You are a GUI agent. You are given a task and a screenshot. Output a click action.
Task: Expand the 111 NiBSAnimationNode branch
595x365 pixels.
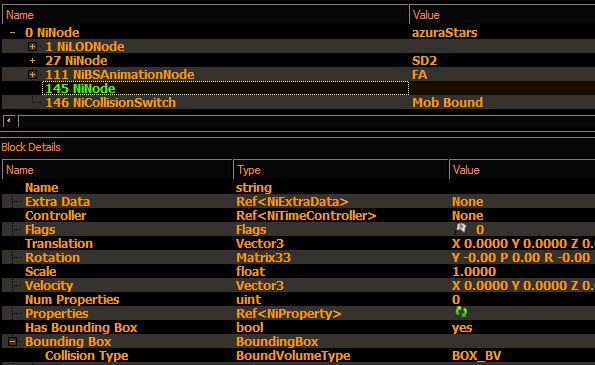tap(32, 75)
